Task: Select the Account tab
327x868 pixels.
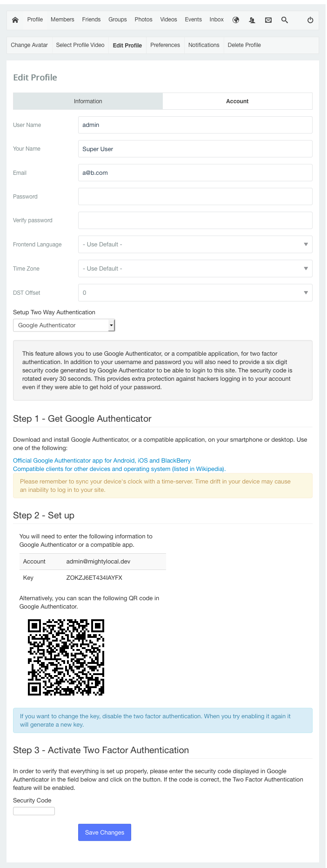Action: 237,101
